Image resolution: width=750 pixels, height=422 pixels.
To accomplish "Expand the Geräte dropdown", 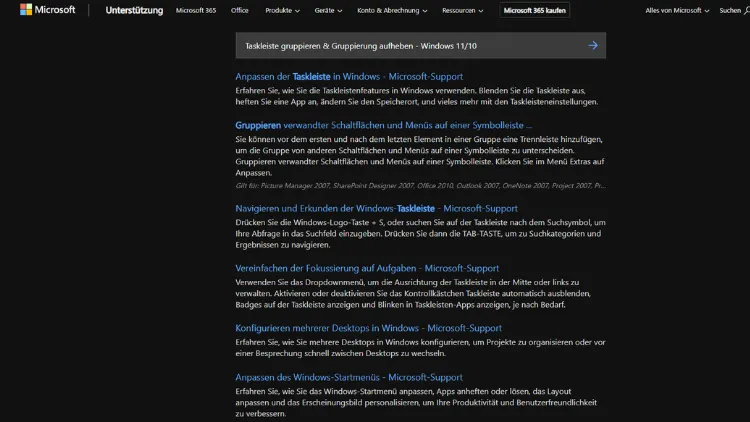I will pyautogui.click(x=328, y=10).
